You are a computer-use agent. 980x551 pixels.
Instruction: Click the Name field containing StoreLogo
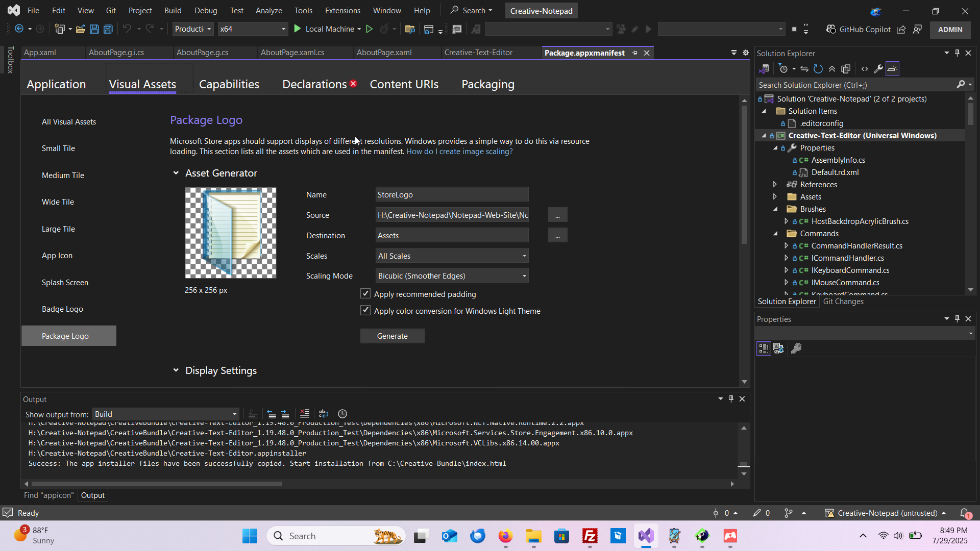tap(452, 194)
